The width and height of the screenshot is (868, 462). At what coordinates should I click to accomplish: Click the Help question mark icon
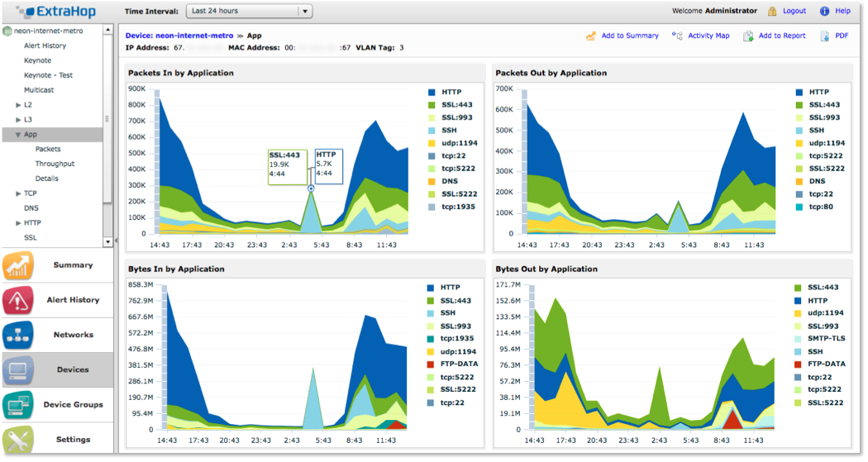[x=824, y=12]
